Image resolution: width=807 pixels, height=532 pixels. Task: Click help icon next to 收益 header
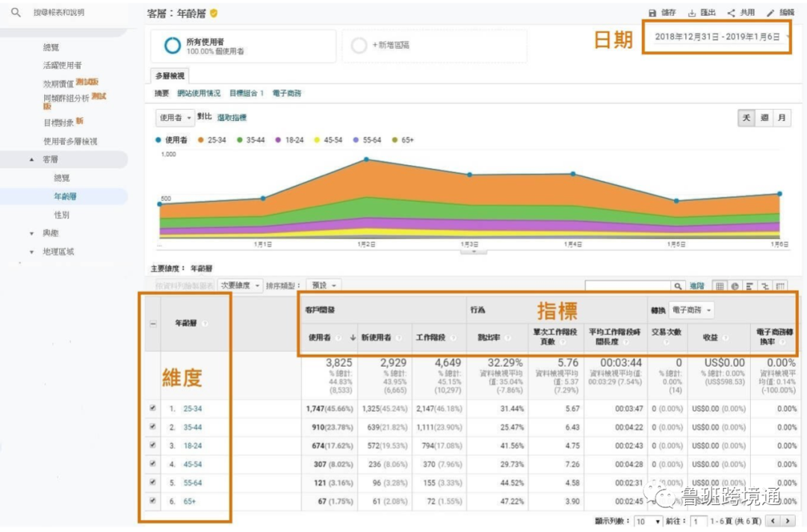coord(725,338)
